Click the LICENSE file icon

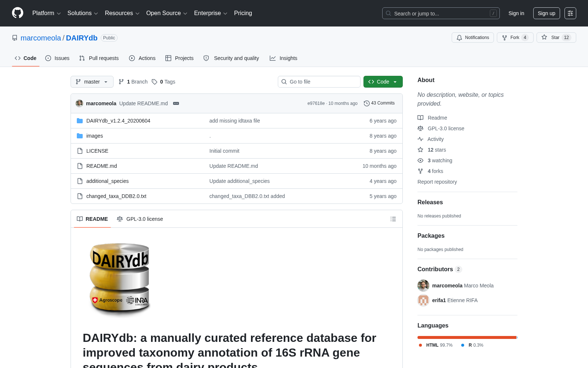(80, 151)
